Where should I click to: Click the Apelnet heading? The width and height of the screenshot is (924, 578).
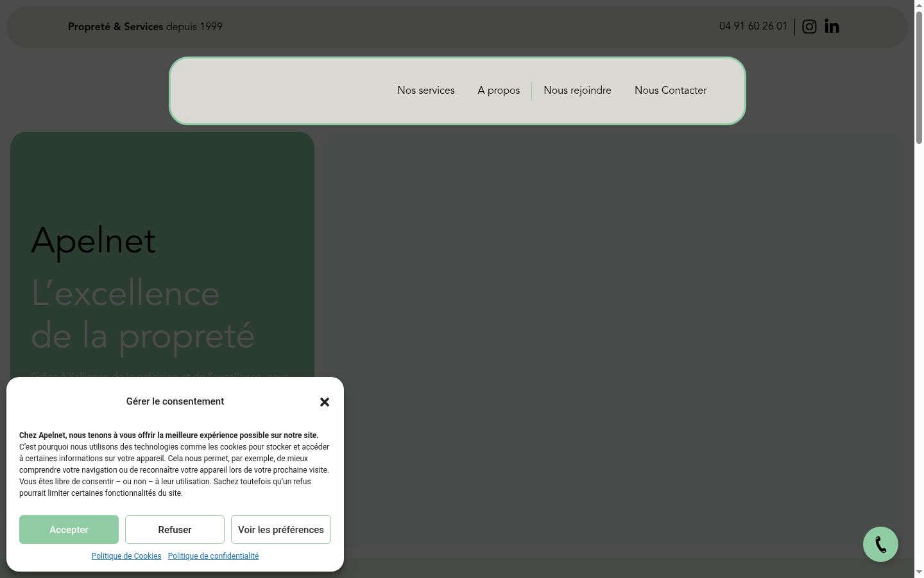coord(94,241)
